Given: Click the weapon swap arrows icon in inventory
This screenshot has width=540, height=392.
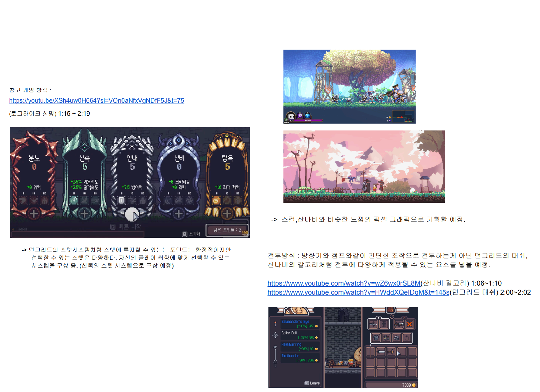Looking at the screenshot, I should pyautogui.click(x=392, y=316).
